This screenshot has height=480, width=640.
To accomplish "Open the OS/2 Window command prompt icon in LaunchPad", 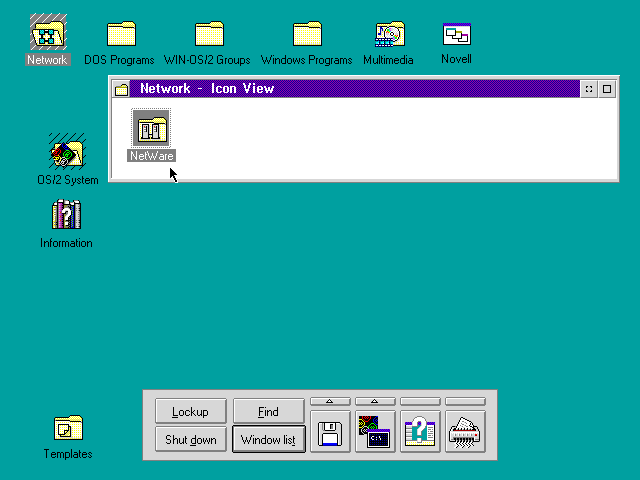I will 375,432.
